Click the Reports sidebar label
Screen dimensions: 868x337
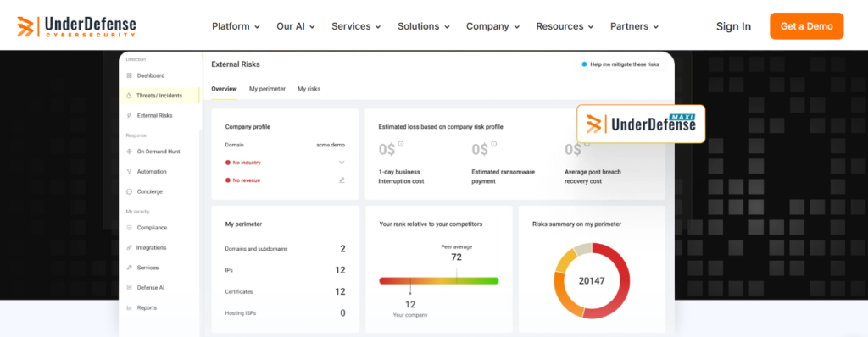pos(147,307)
